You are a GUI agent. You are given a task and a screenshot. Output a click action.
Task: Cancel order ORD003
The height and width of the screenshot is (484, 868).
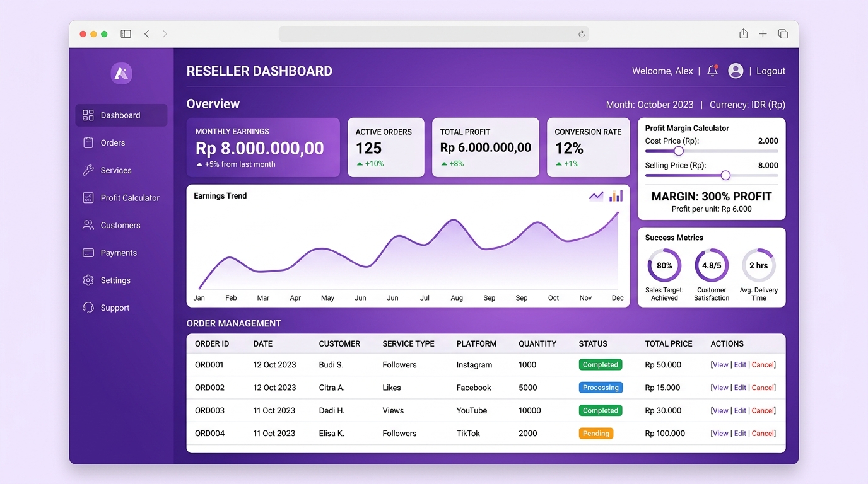(x=763, y=410)
